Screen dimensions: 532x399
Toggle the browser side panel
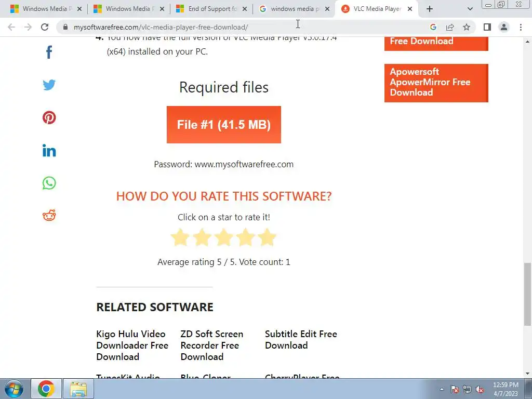tap(487, 27)
